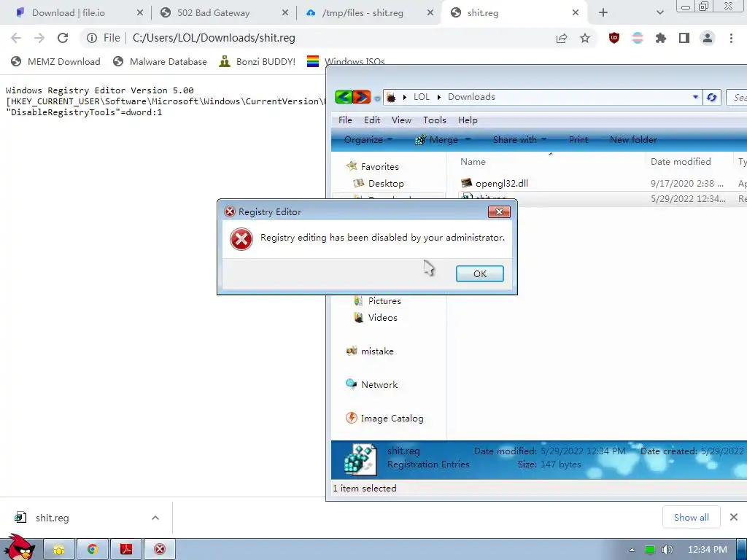Open the Malware Database bookmark
The image size is (747, 560).
pos(160,61)
